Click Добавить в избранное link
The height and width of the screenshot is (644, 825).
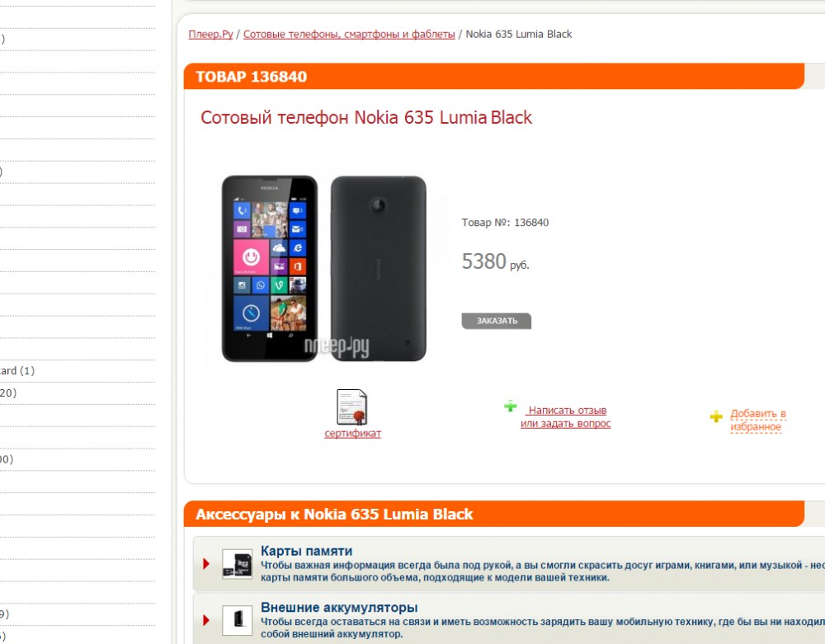pyautogui.click(x=757, y=420)
